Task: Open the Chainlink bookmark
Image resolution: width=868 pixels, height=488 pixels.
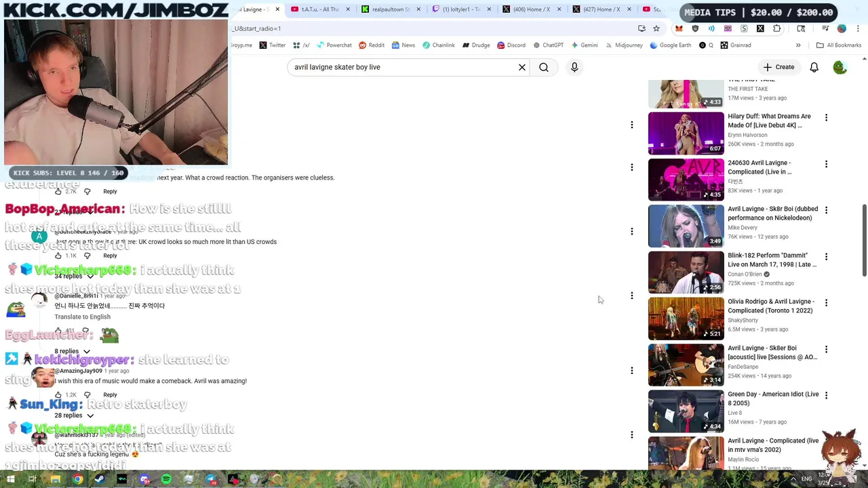Action: coord(438,45)
